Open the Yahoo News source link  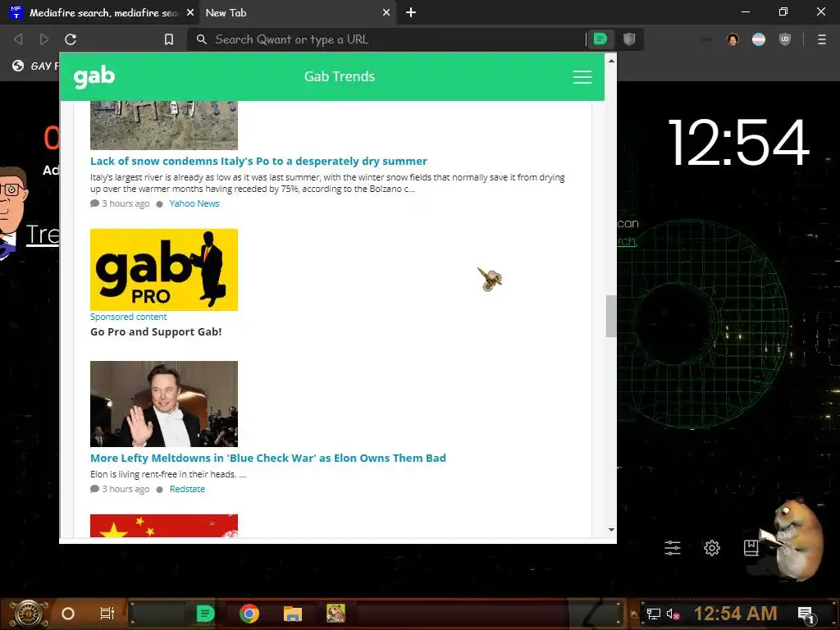tap(194, 203)
